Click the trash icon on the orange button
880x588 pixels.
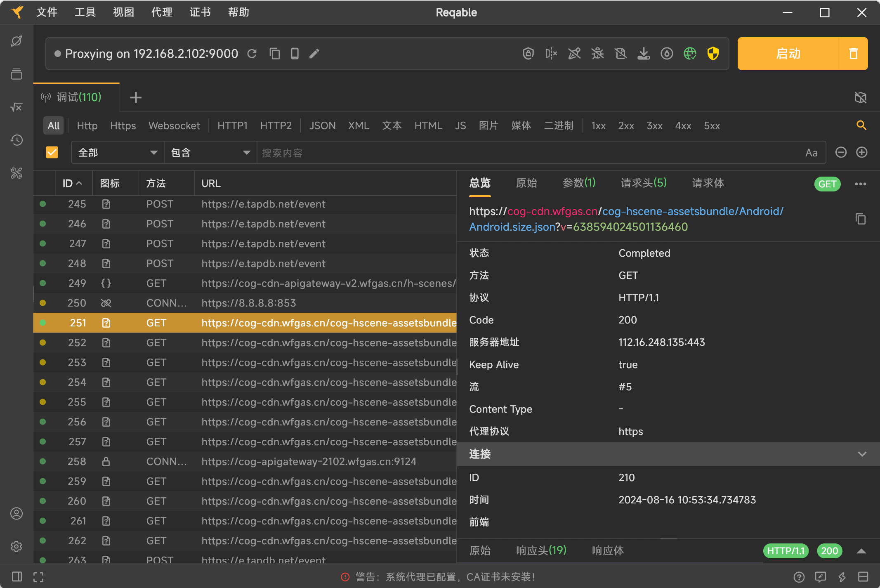(853, 54)
